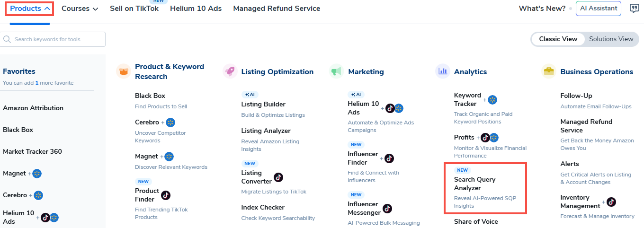
Task: Click the Product & Keyword Research box icon
Action: point(123,71)
